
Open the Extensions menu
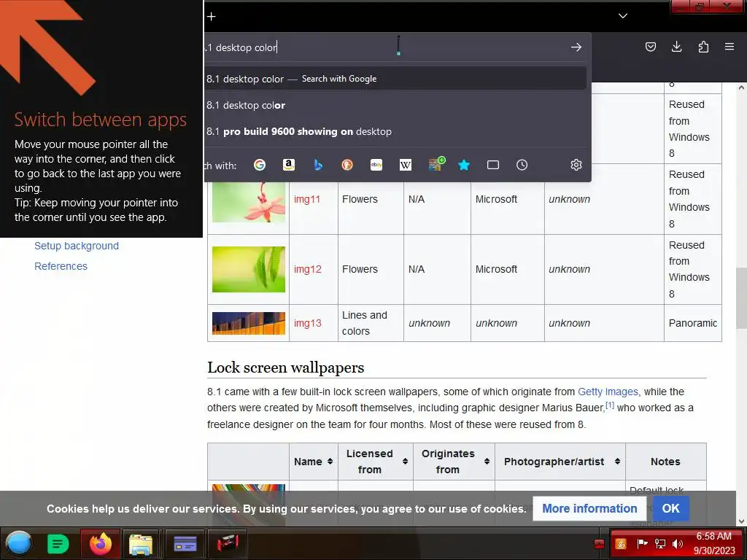(703, 47)
